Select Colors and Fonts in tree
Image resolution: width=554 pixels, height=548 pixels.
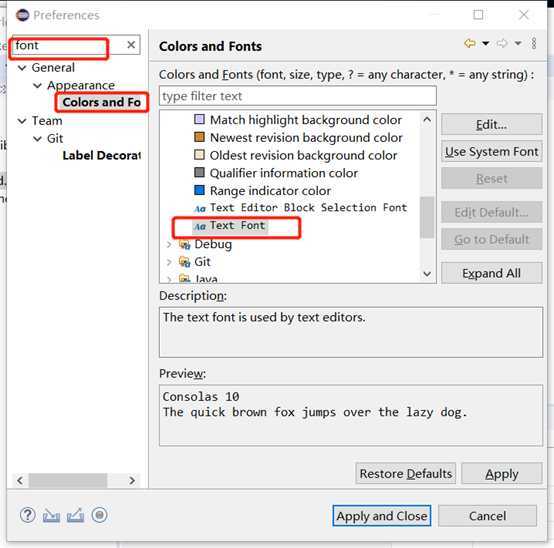point(102,102)
